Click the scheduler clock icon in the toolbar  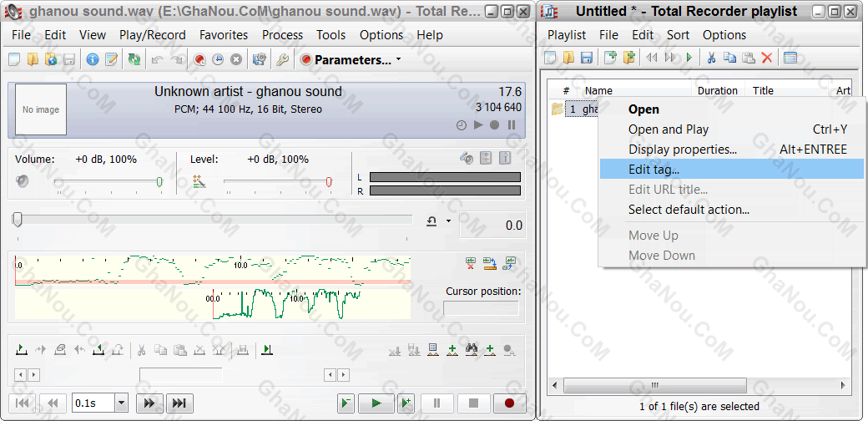pyautogui.click(x=218, y=60)
